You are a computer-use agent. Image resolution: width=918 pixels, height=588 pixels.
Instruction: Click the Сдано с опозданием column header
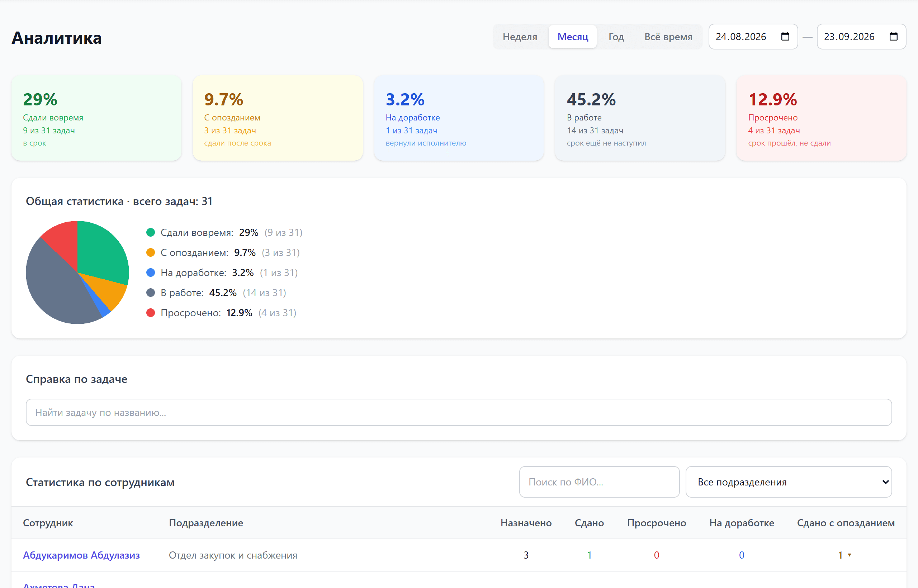click(846, 523)
